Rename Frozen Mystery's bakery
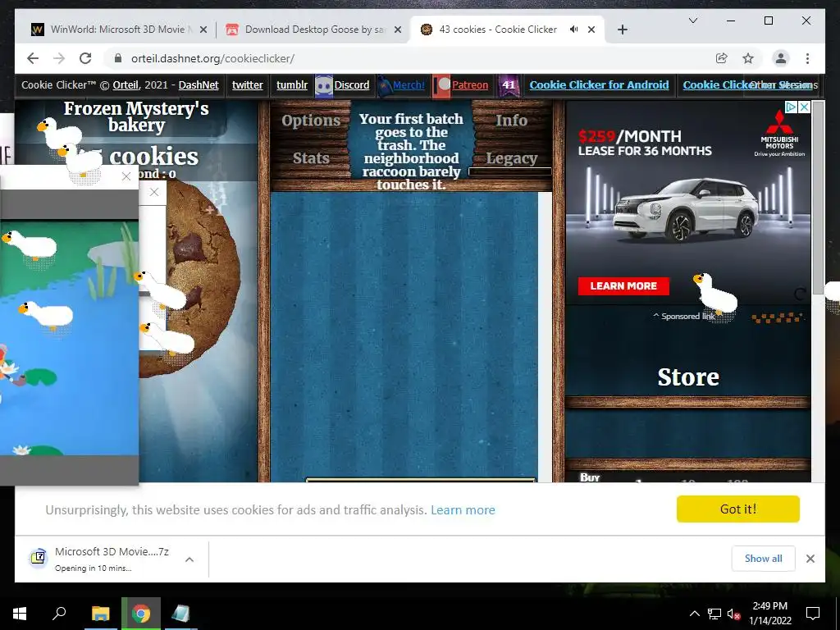The image size is (840, 630). 136,116
